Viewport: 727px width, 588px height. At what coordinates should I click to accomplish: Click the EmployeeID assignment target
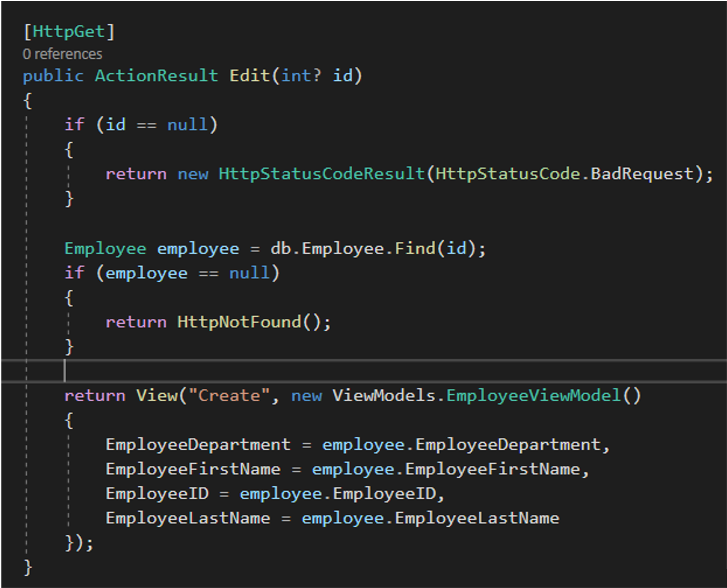pyautogui.click(x=157, y=494)
